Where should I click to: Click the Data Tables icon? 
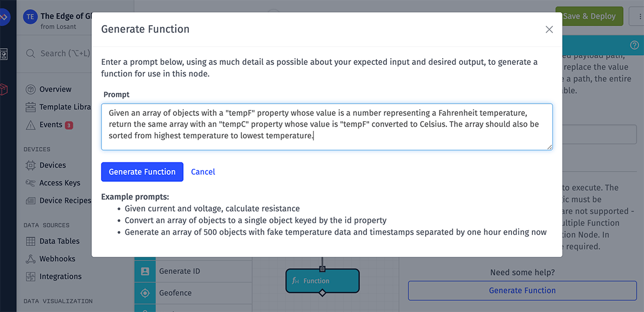coord(31,241)
